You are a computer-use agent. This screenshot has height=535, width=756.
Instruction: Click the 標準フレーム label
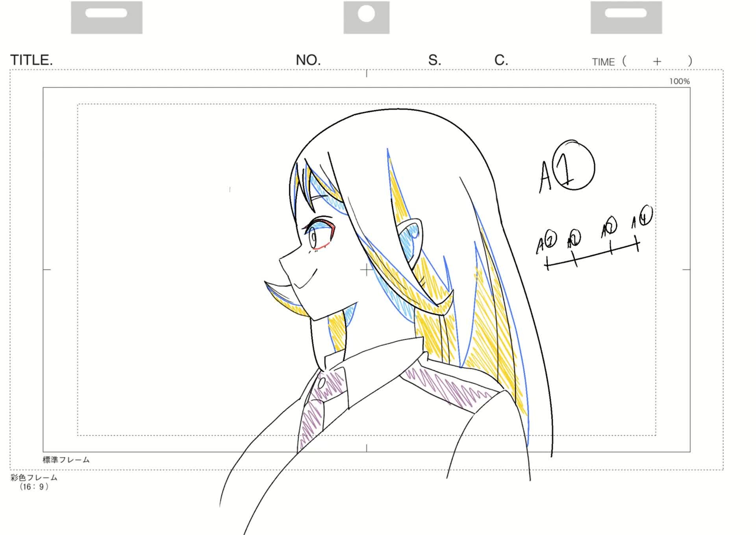coord(66,460)
